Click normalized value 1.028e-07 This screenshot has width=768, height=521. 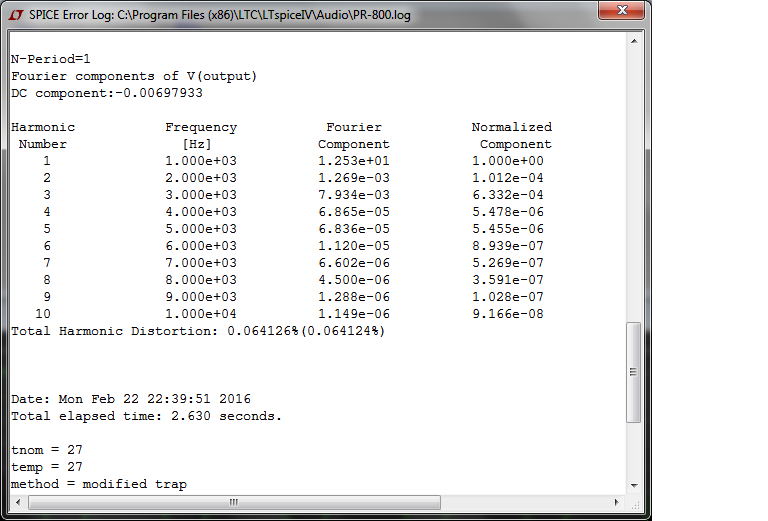(507, 297)
